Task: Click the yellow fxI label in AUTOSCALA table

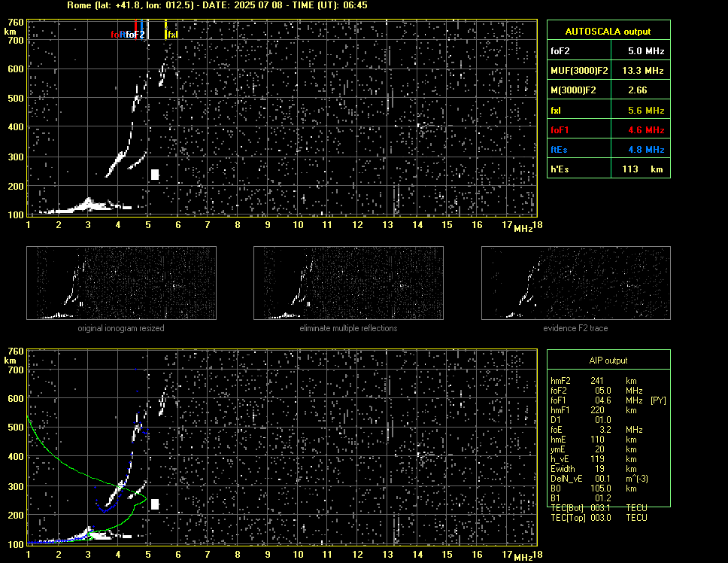Action: pos(556,111)
